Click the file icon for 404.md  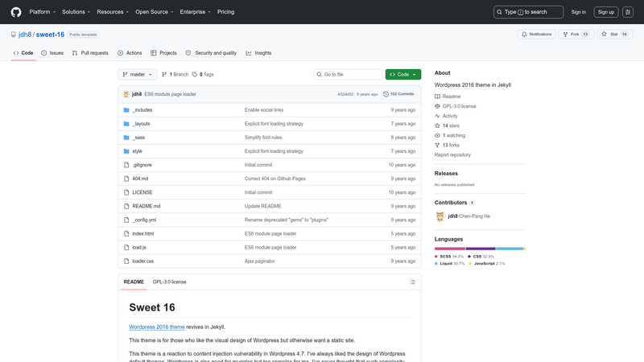point(126,179)
